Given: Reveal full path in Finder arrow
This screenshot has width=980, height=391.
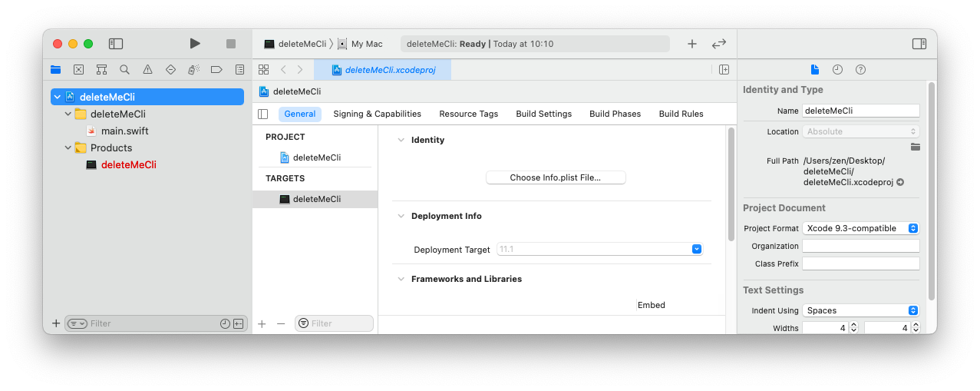Looking at the screenshot, I should coord(900,183).
